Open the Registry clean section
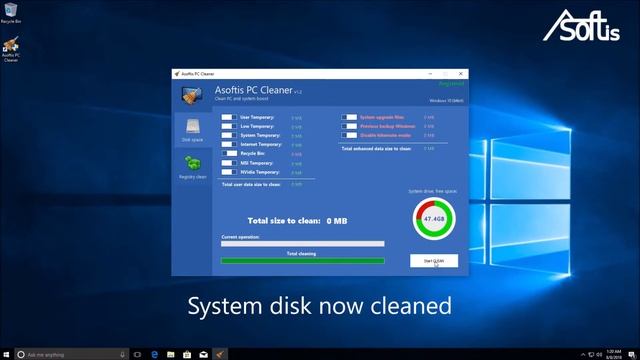This screenshot has height=360, width=640. [x=192, y=167]
